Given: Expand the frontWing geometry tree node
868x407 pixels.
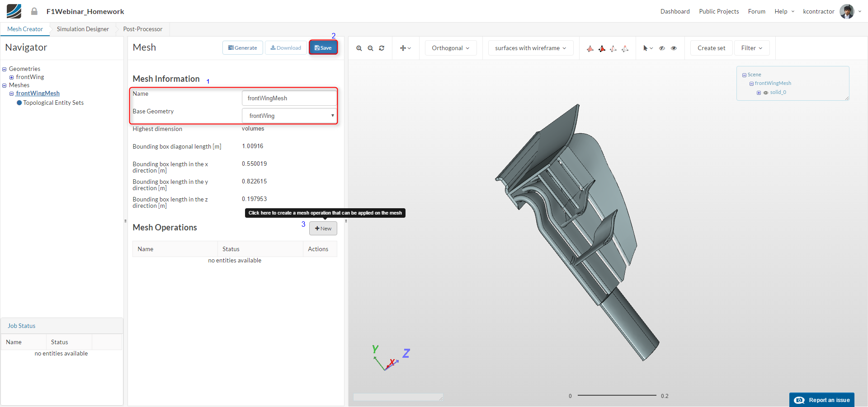Looking at the screenshot, I should point(12,77).
